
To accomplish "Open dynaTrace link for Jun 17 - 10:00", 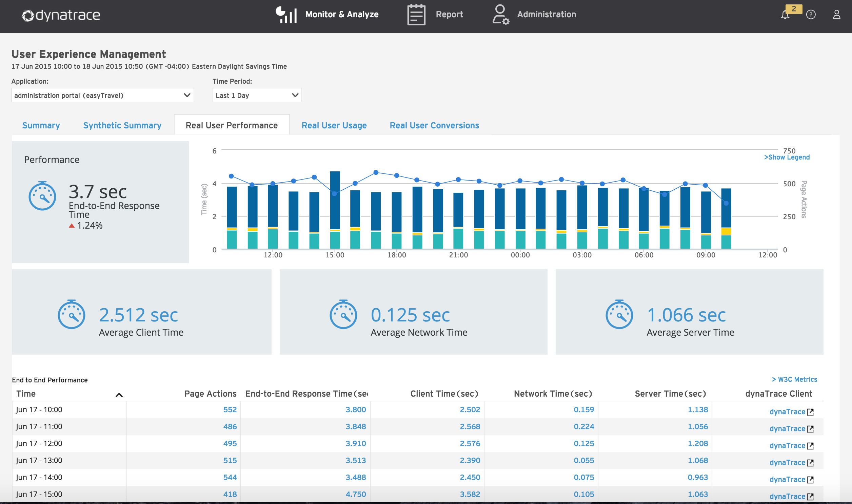I will [x=788, y=412].
